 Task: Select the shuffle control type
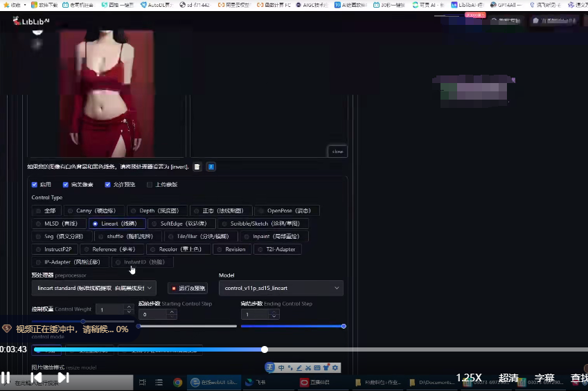[128, 236]
